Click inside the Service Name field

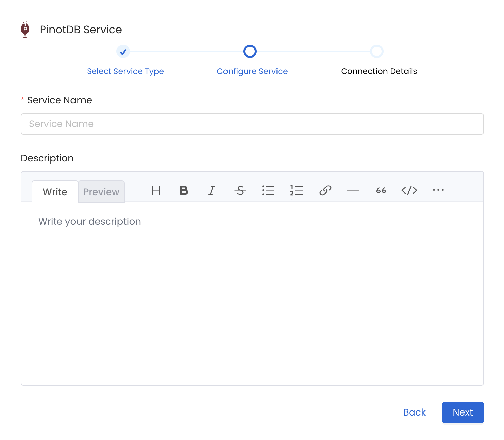(x=252, y=124)
